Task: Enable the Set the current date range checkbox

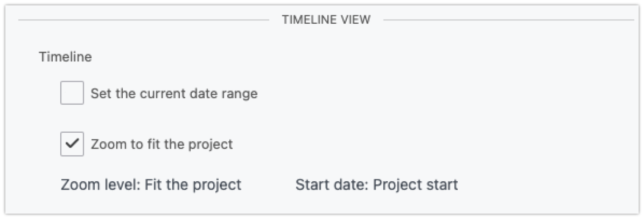Action: [x=72, y=93]
